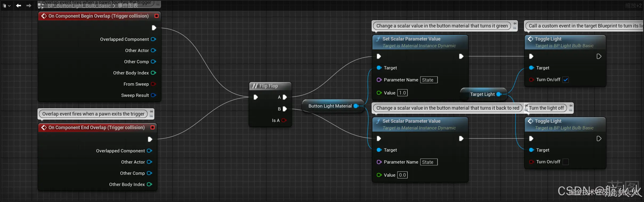
Task: Click the Value pin on lower Set Scalar Parameter
Action: (x=379, y=175)
